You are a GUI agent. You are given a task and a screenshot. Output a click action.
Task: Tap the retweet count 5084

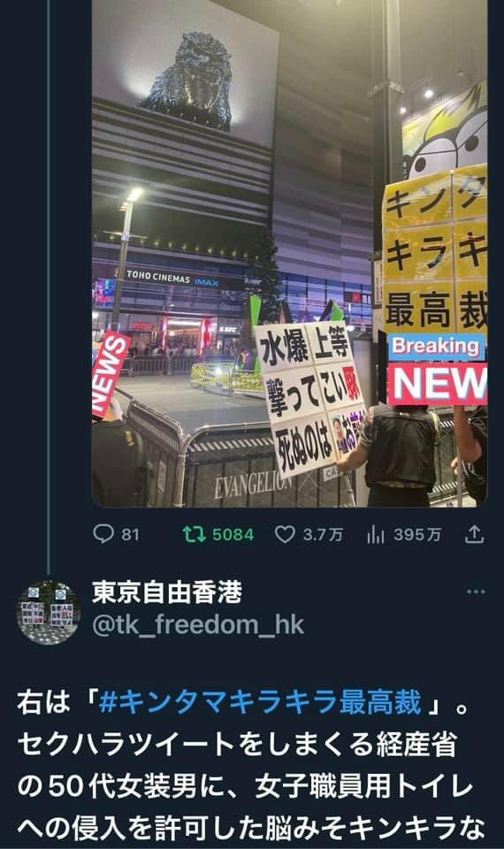(233, 535)
